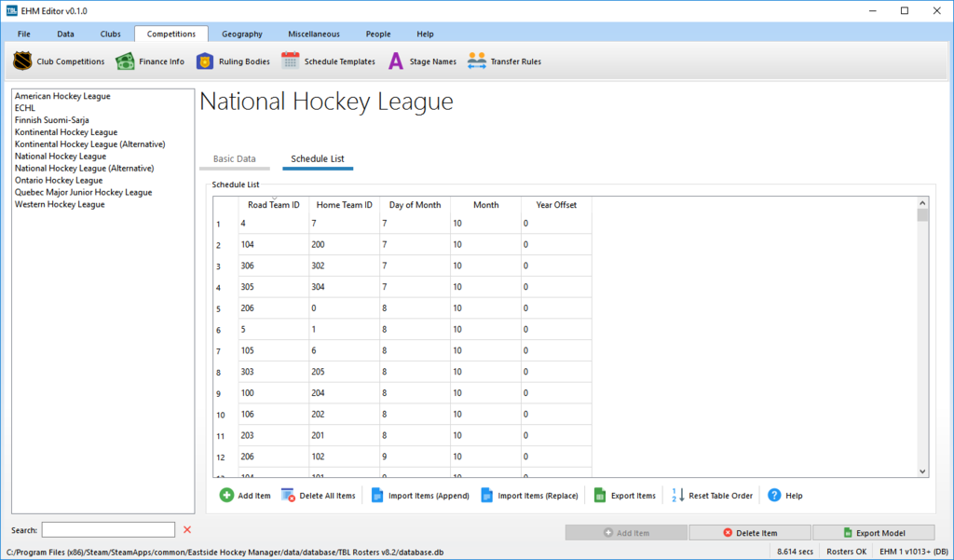Click the Delete All Items icon
The width and height of the screenshot is (954, 560).
(288, 496)
